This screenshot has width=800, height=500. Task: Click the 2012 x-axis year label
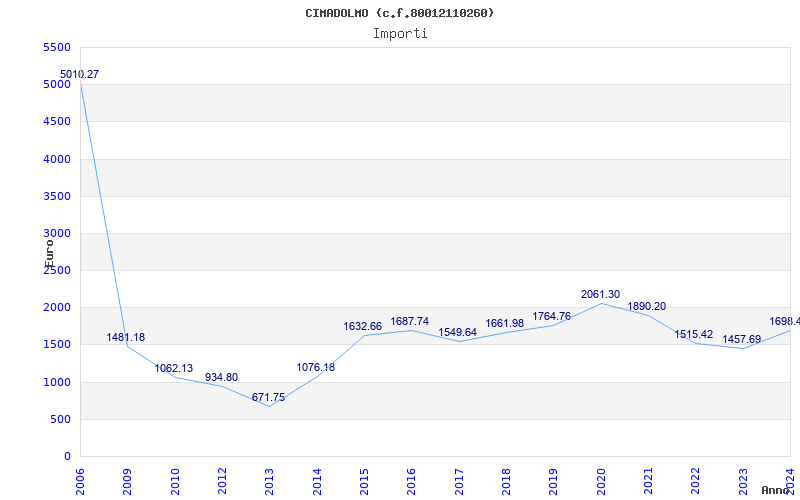[x=222, y=481]
